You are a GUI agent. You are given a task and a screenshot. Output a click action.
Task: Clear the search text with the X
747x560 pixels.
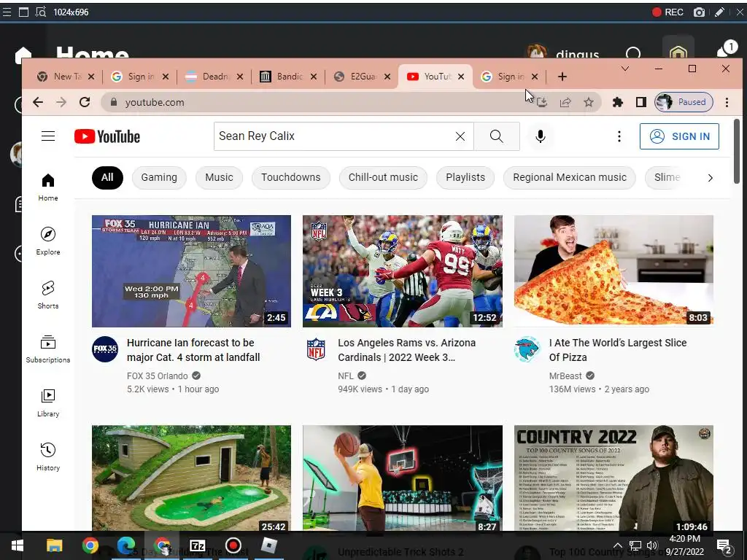tap(460, 136)
